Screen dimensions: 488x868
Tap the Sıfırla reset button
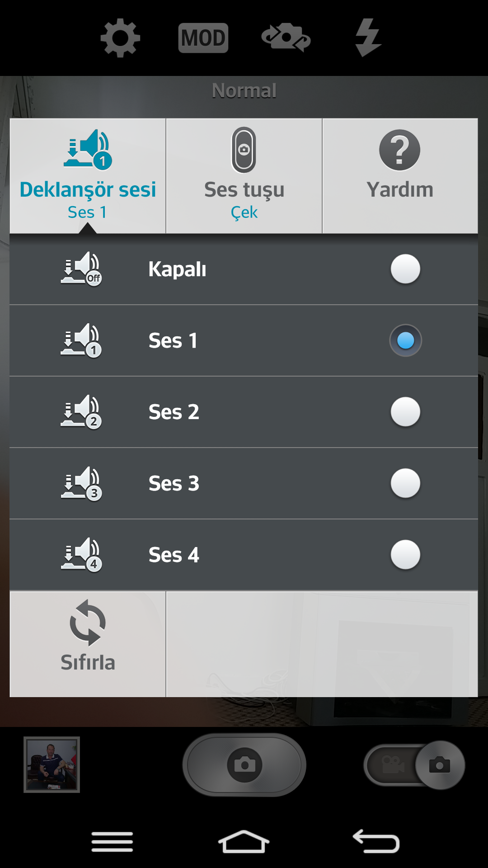click(88, 644)
